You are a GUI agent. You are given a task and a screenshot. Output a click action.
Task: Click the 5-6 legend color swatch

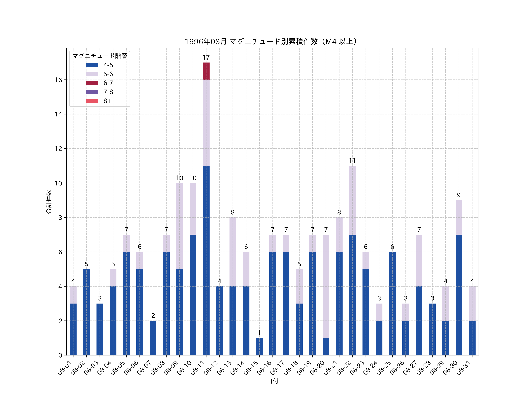coord(92,74)
